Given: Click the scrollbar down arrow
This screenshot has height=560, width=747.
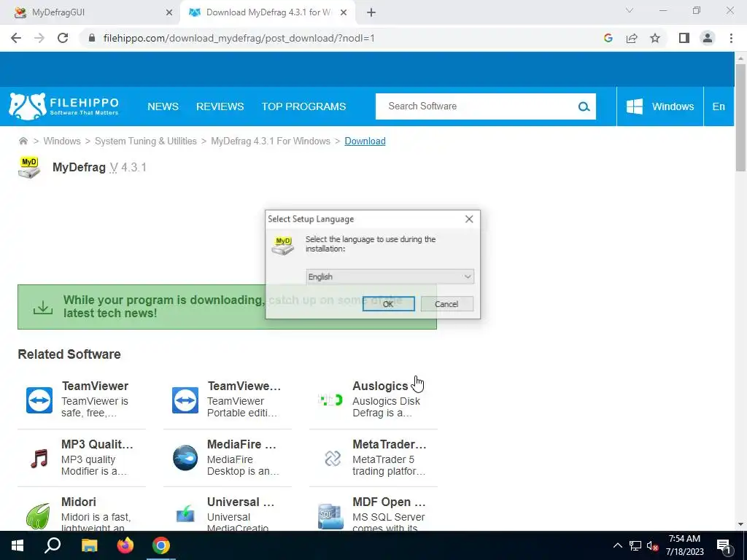Looking at the screenshot, I should pos(740,524).
